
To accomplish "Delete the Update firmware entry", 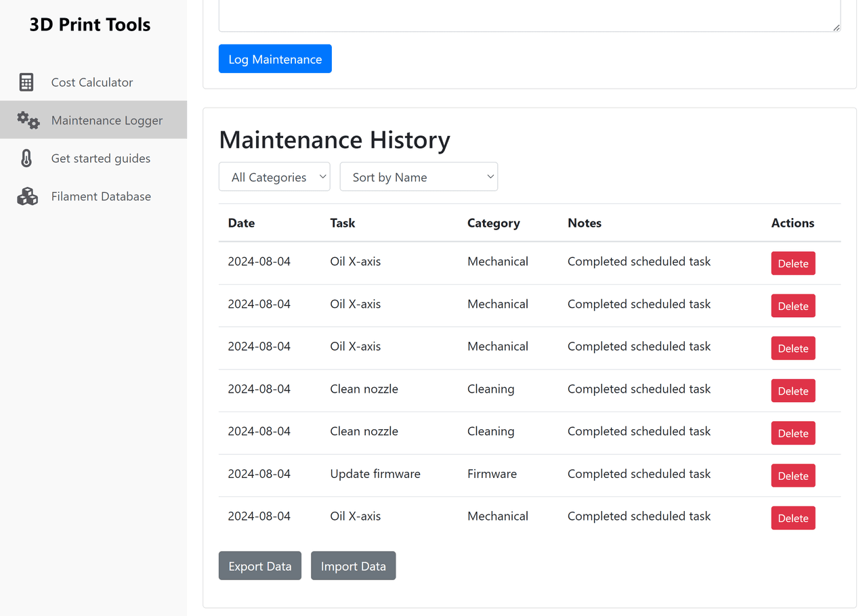I will coord(792,475).
